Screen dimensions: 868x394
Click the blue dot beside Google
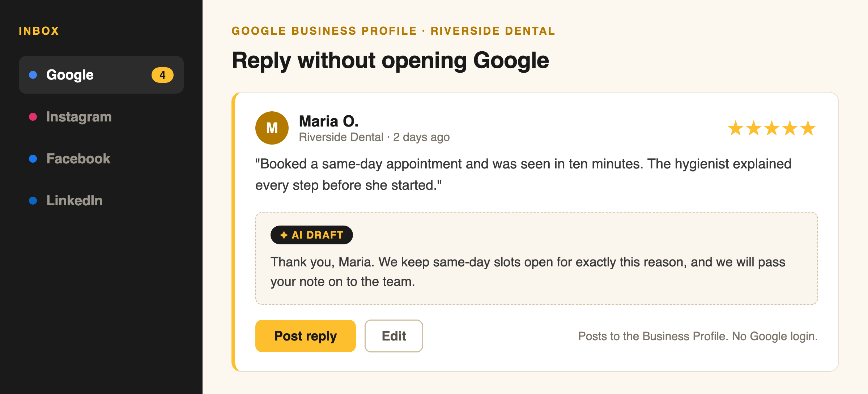tap(33, 75)
